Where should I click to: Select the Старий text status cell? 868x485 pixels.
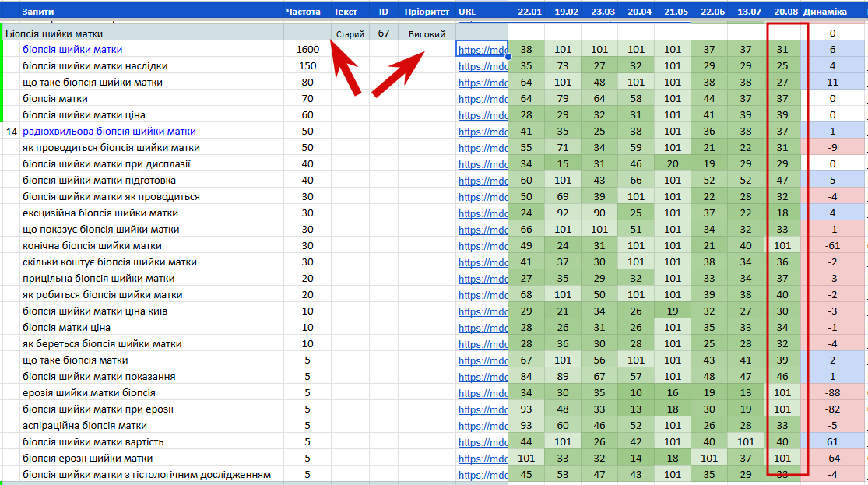tap(350, 33)
